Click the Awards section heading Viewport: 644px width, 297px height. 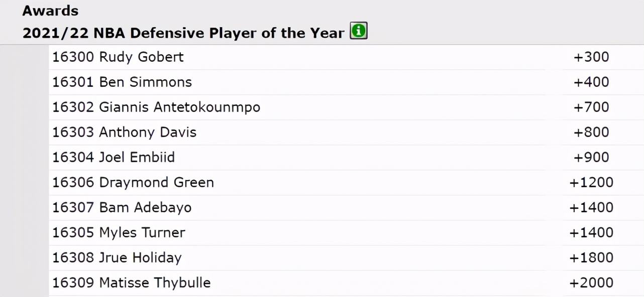tap(50, 11)
